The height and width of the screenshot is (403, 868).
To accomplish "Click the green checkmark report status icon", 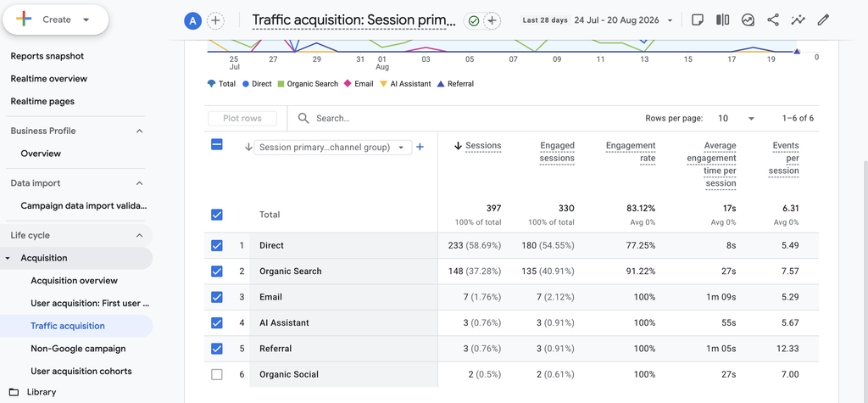I will click(x=473, y=21).
